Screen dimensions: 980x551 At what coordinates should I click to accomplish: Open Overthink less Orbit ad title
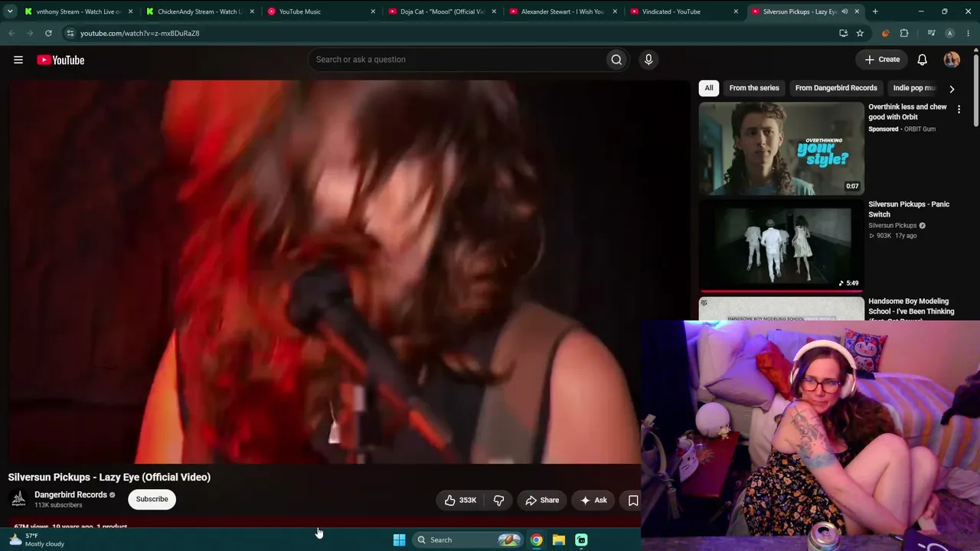coord(907,112)
